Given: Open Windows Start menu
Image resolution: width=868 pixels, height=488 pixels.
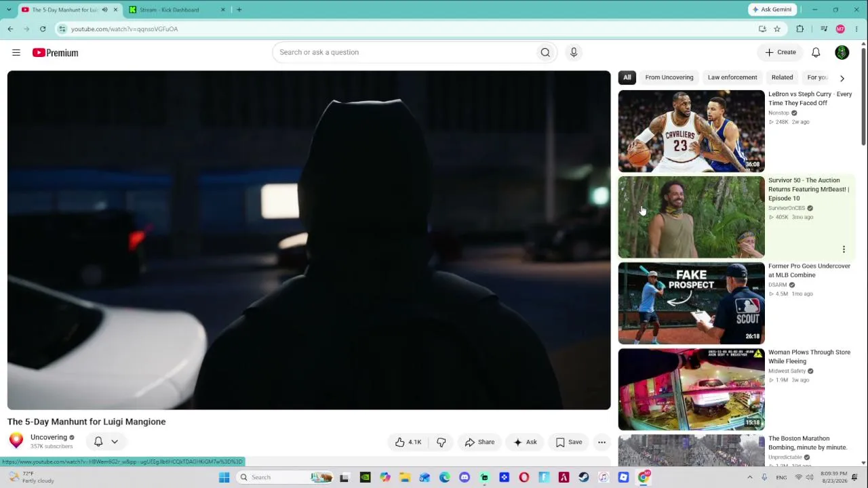Looking at the screenshot, I should [224, 477].
